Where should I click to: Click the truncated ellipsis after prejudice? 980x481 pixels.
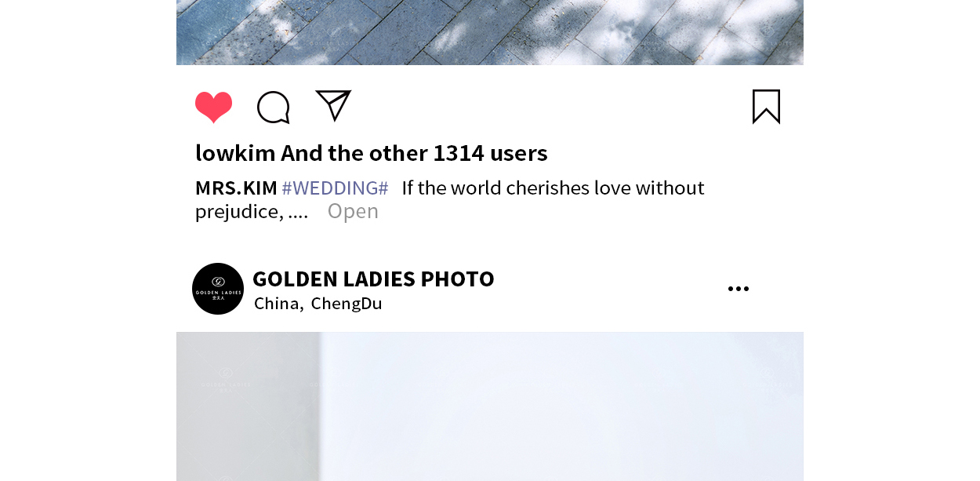click(x=298, y=212)
